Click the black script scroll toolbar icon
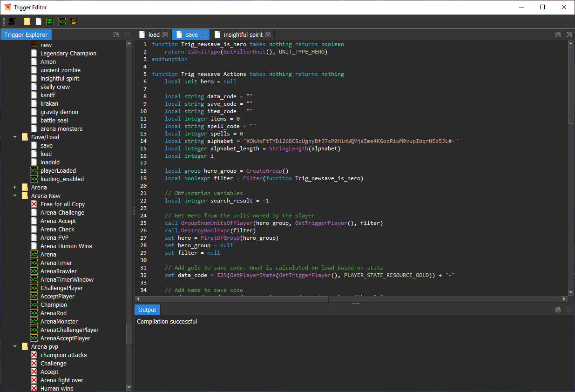Viewport: 575px width, 392px height. (12, 21)
